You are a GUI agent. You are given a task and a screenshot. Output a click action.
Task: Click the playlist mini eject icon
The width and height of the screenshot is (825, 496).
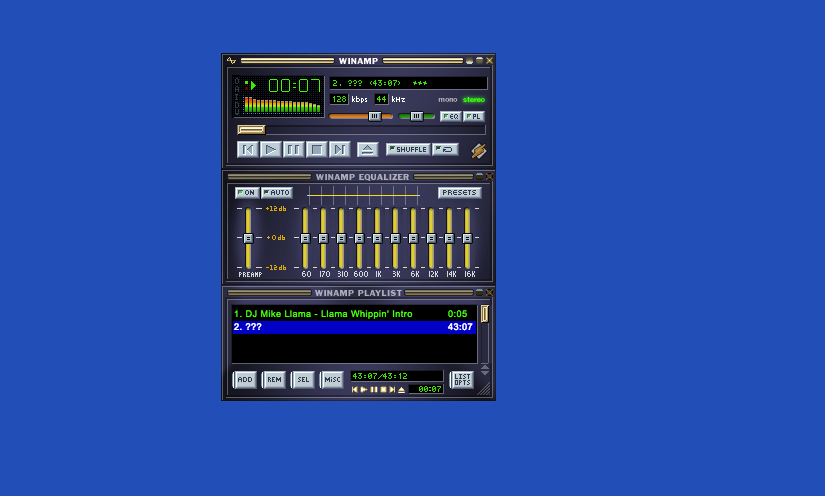(401, 390)
